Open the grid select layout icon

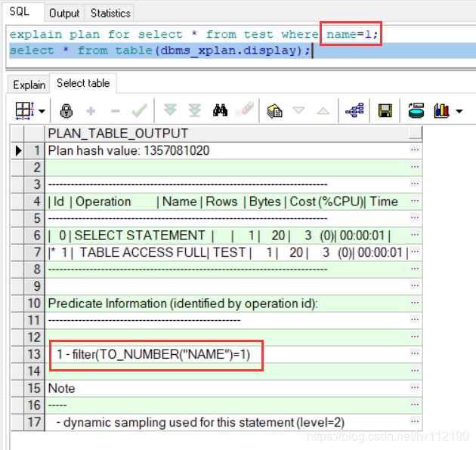[24, 111]
